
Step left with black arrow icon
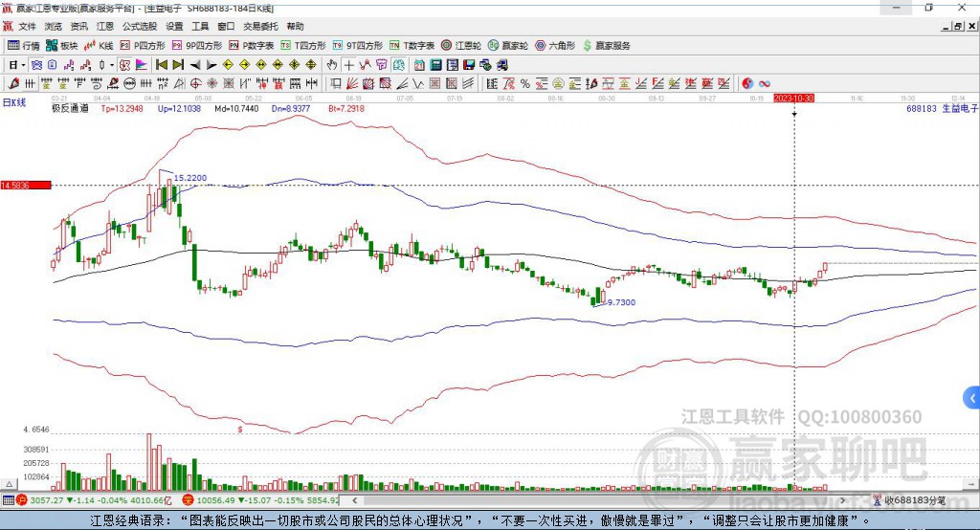[x=195, y=65]
